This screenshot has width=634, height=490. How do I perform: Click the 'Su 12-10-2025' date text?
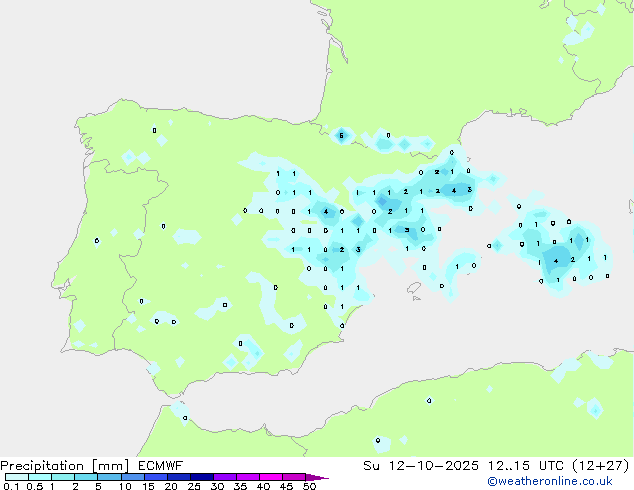tap(421, 466)
